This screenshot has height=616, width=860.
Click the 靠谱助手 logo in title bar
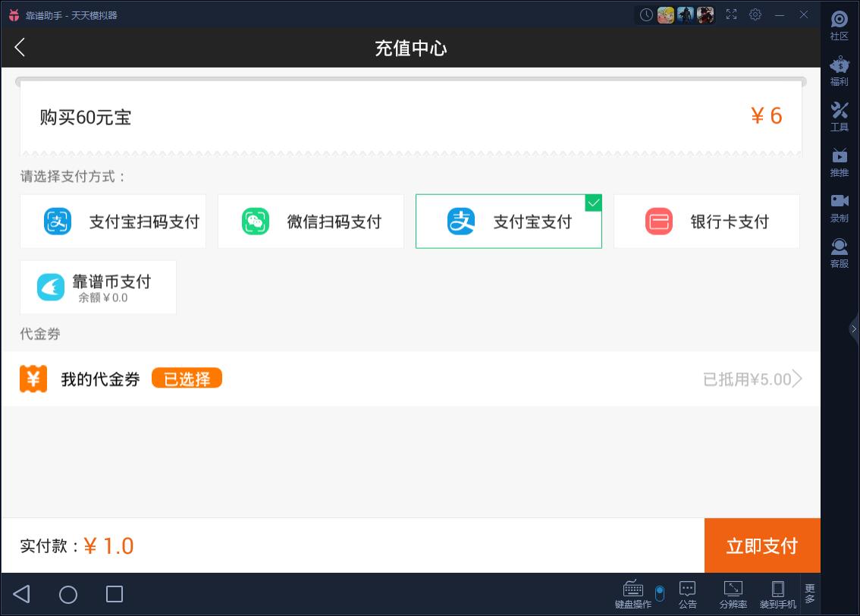(14, 15)
